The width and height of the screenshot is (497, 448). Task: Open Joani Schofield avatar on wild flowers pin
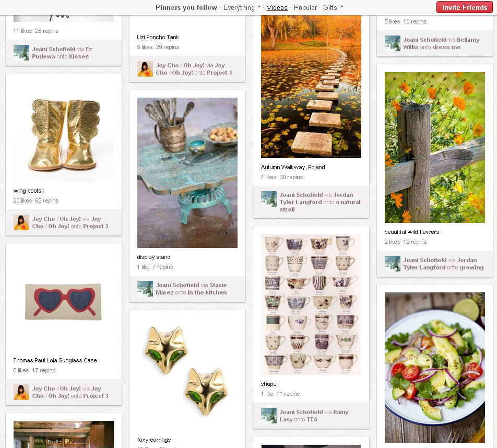(x=393, y=264)
